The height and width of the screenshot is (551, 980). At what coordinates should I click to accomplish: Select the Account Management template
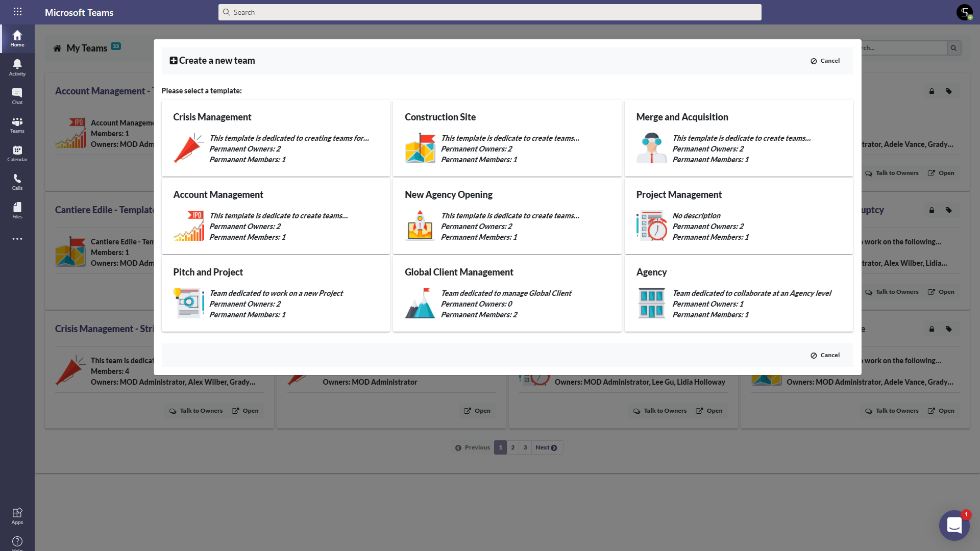coord(276,216)
